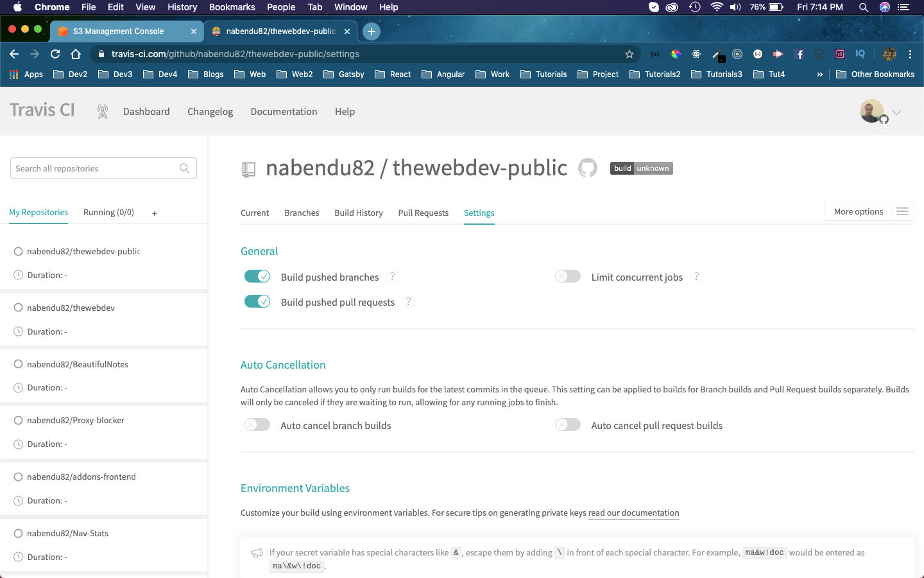Close the S3 Management Console tab
The image size is (924, 578).
coord(194,31)
